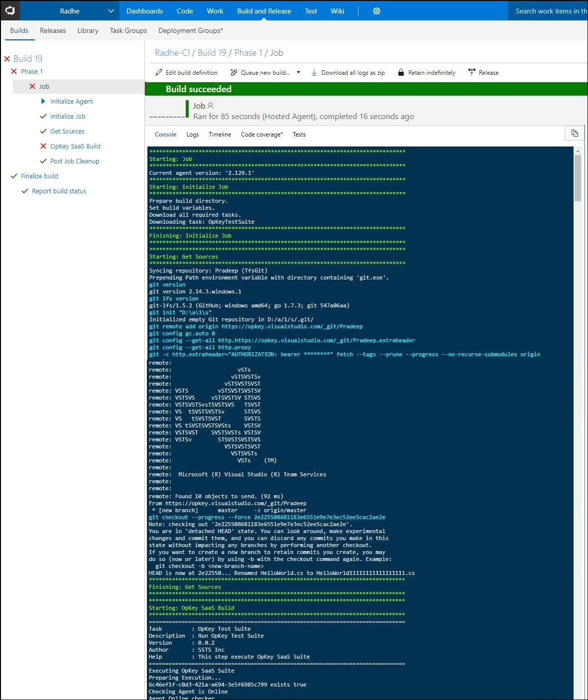Click the green check beside Initialize Job
Image resolution: width=588 pixels, height=700 pixels.
(43, 116)
